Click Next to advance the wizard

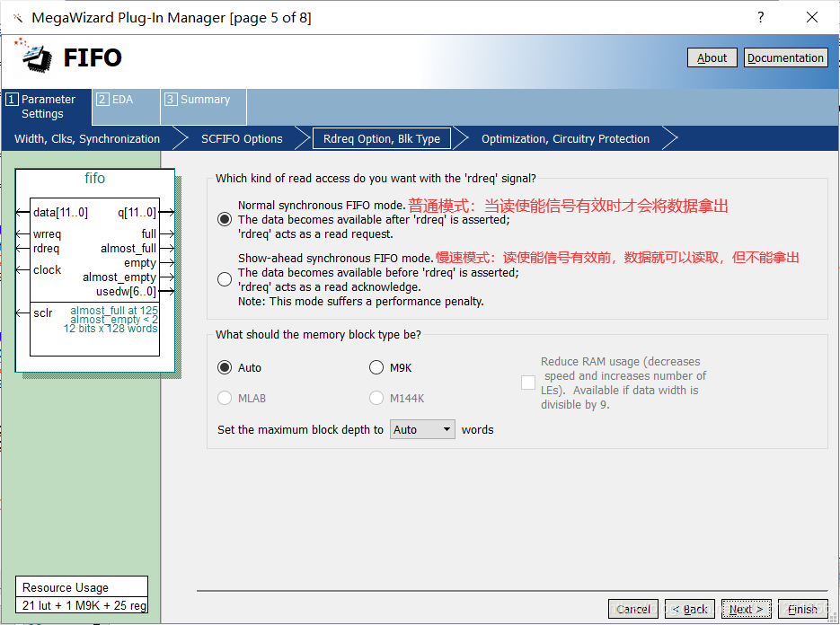(746, 608)
